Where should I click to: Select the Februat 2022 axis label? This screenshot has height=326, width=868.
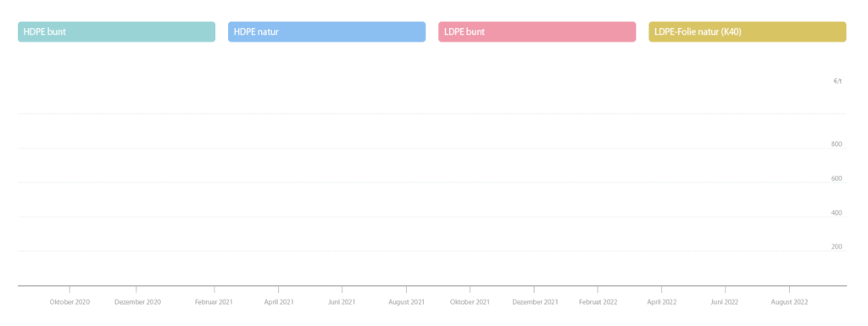(x=598, y=302)
